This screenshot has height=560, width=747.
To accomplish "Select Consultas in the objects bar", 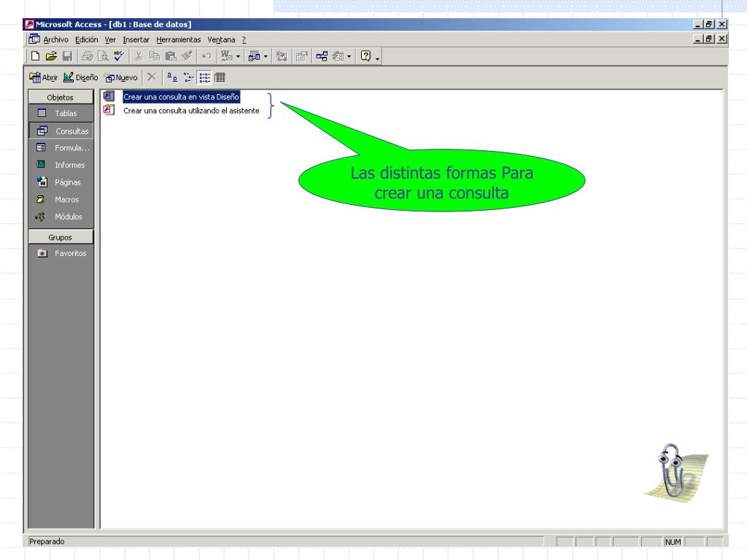I will 61,131.
